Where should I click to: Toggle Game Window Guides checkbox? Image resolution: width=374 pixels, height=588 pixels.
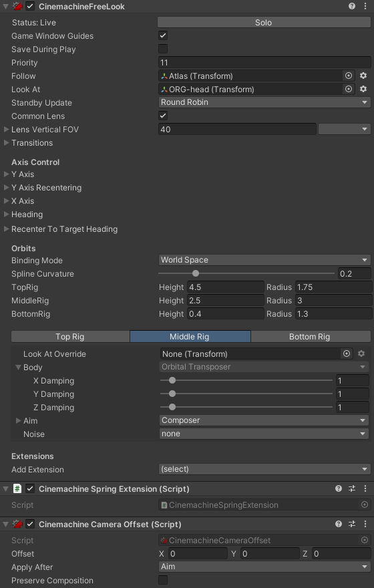163,35
